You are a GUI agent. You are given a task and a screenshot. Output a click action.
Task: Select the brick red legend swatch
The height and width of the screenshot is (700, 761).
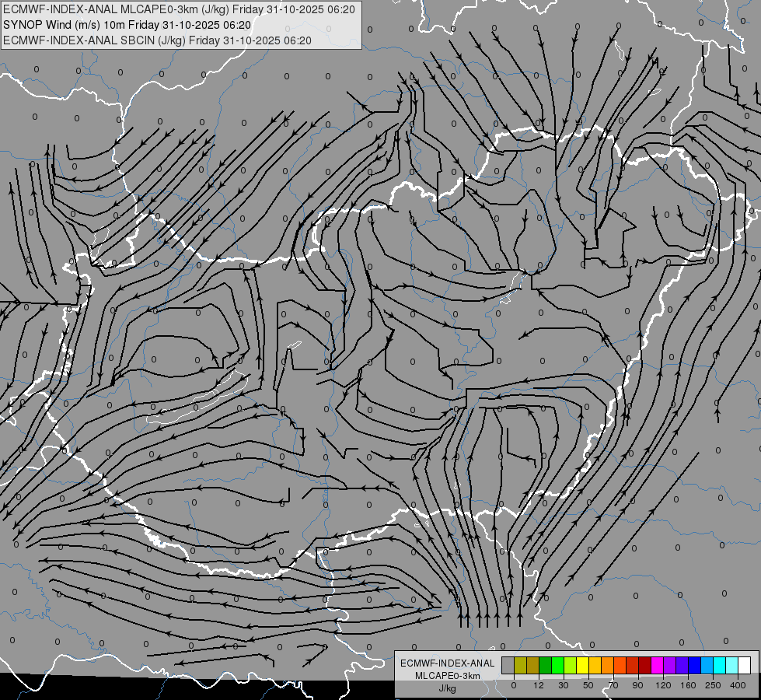tap(633, 665)
